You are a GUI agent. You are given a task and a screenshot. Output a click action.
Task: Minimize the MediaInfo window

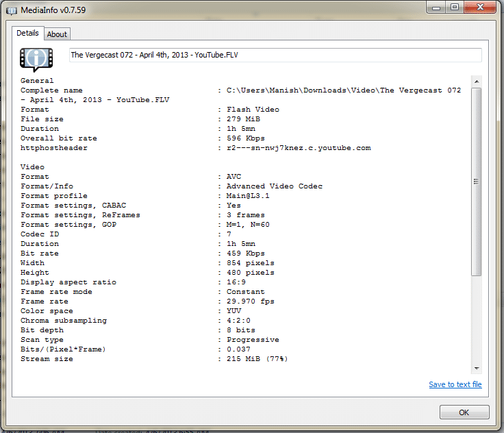point(436,7)
